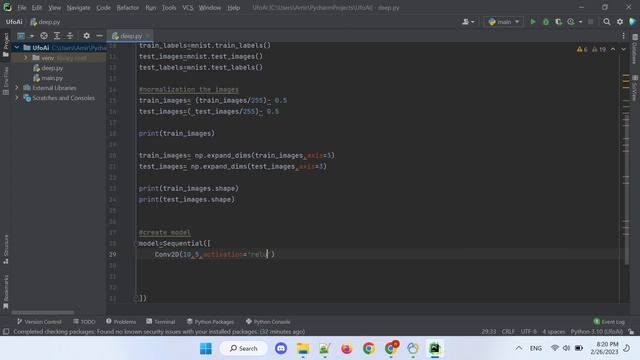Open the user account icon in toolbar
The width and height of the screenshot is (640, 360).
click(468, 22)
